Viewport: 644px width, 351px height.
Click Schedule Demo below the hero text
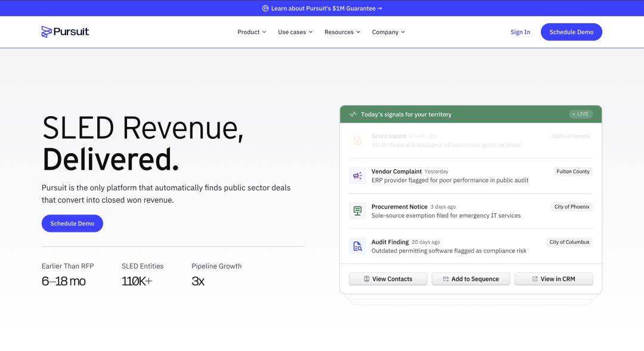tap(72, 223)
